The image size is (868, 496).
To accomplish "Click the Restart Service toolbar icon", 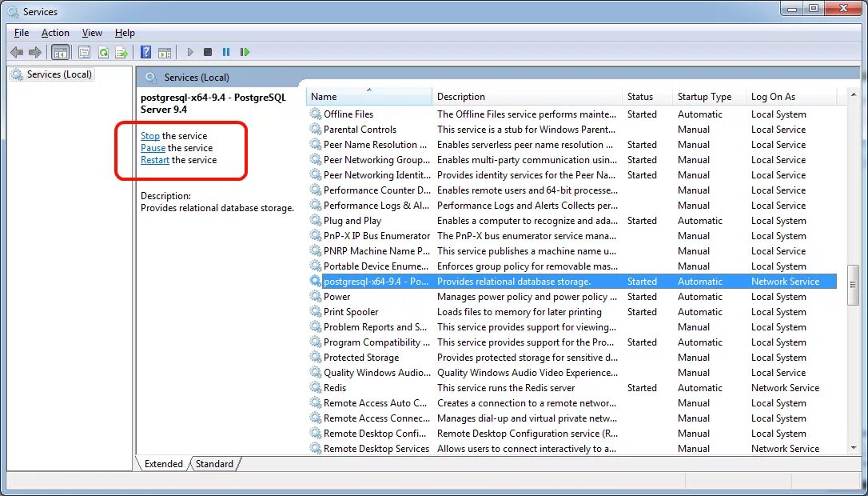I will (x=244, y=52).
